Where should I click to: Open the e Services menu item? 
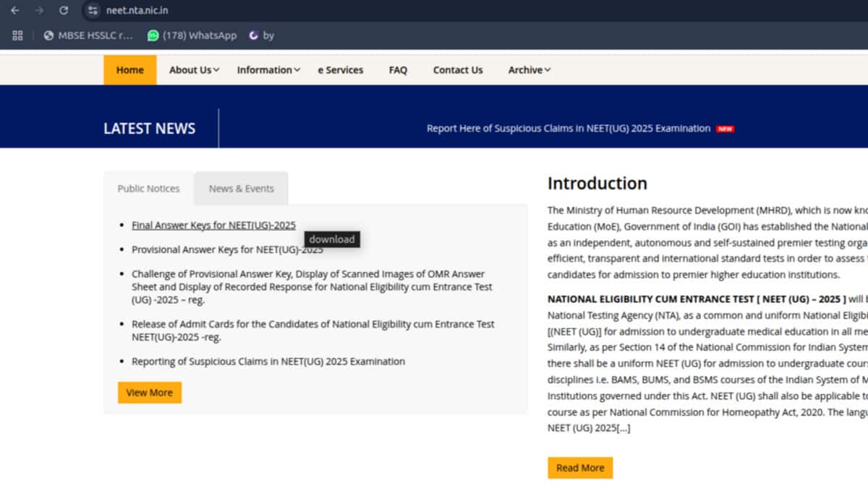click(x=341, y=70)
